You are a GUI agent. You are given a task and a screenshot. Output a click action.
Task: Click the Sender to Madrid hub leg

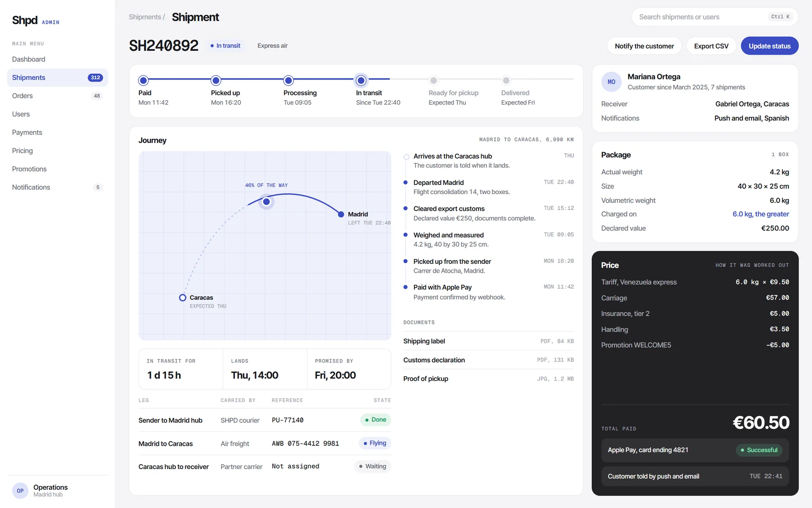170,420
